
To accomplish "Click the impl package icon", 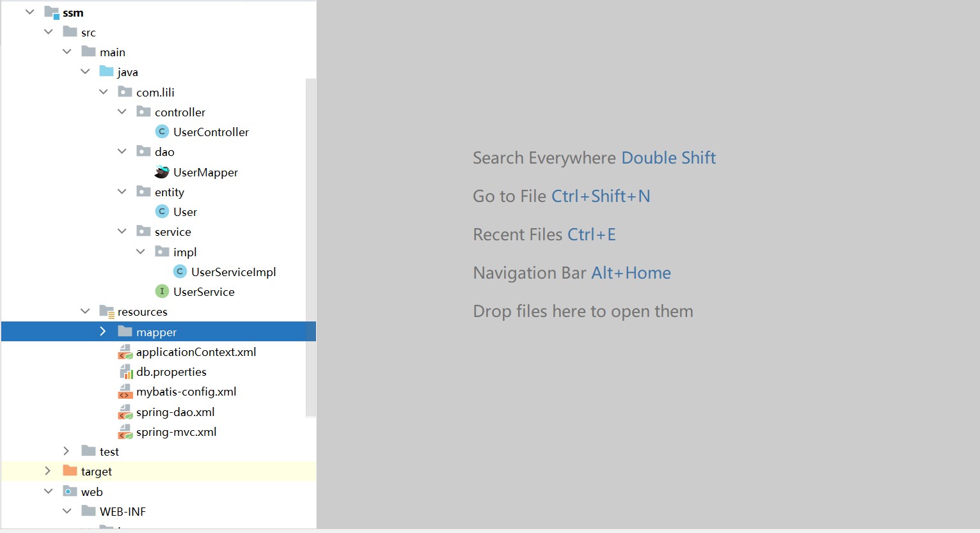I will 162,252.
